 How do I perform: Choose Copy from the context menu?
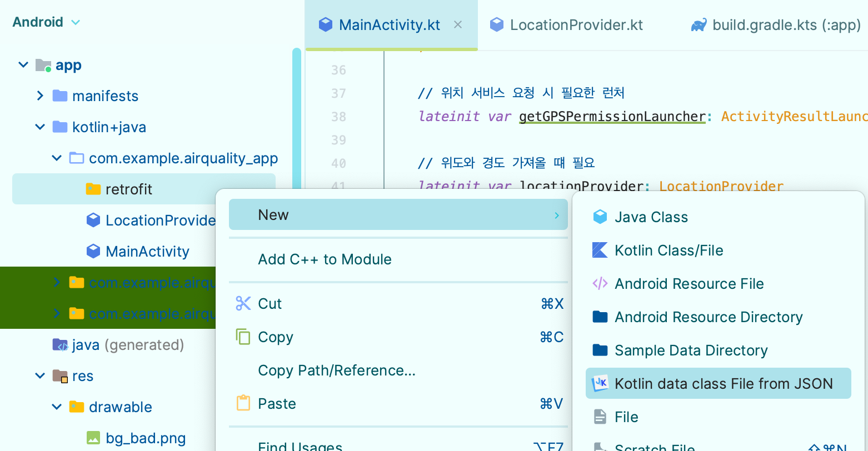tap(398, 337)
